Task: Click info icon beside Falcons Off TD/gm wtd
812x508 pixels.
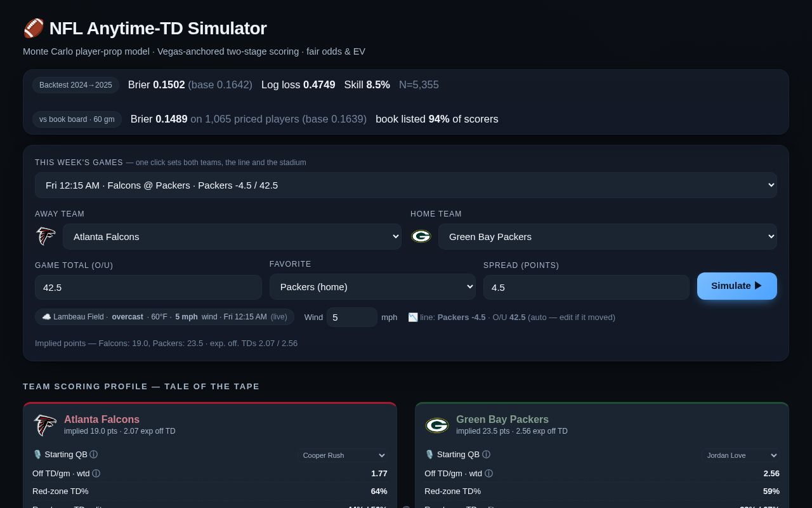Action: [x=96, y=474]
